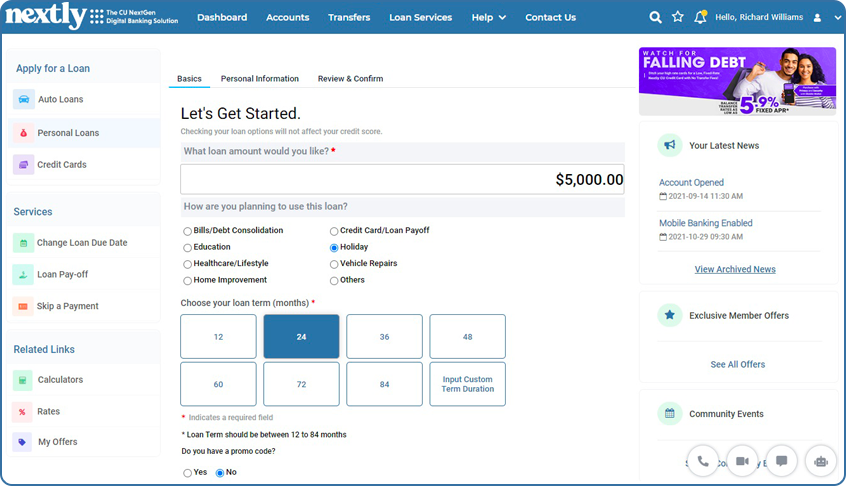Select Yes for promo code
This screenshot has height=486, width=846.
[187, 473]
